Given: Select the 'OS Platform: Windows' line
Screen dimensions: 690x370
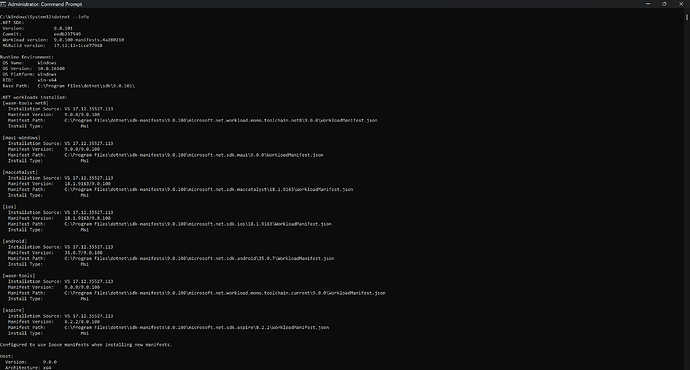Looking at the screenshot, I should pyautogui.click(x=29, y=74).
